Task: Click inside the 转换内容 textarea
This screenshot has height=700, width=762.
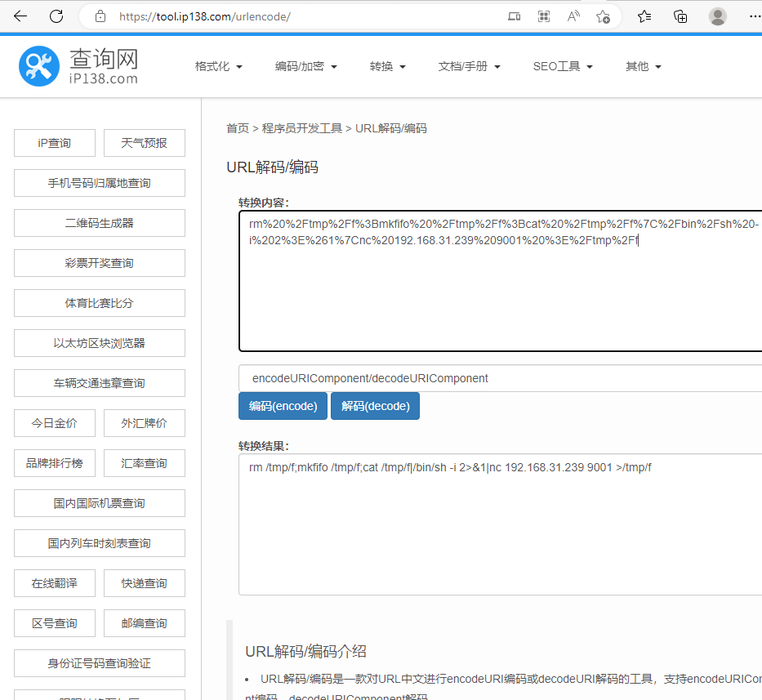Action: point(501,281)
